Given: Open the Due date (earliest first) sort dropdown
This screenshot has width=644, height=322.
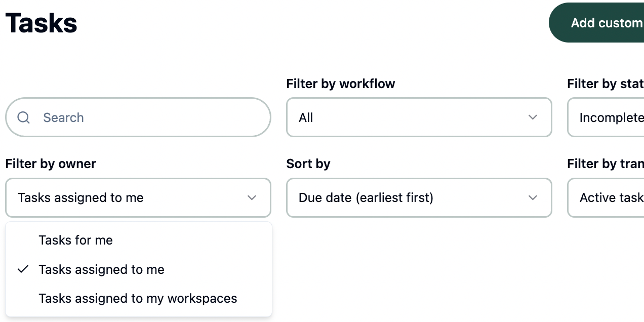Looking at the screenshot, I should (418, 197).
